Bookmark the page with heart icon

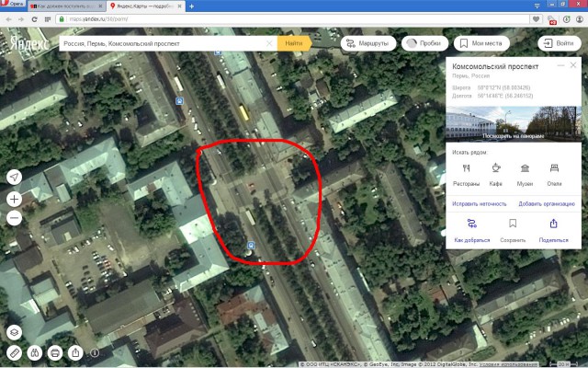point(537,19)
